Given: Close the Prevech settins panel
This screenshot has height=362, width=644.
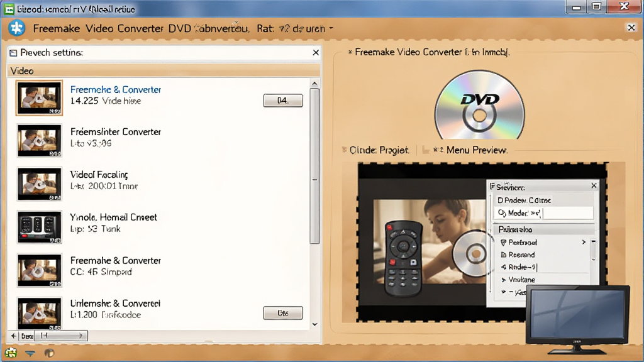Looking at the screenshot, I should click(316, 53).
